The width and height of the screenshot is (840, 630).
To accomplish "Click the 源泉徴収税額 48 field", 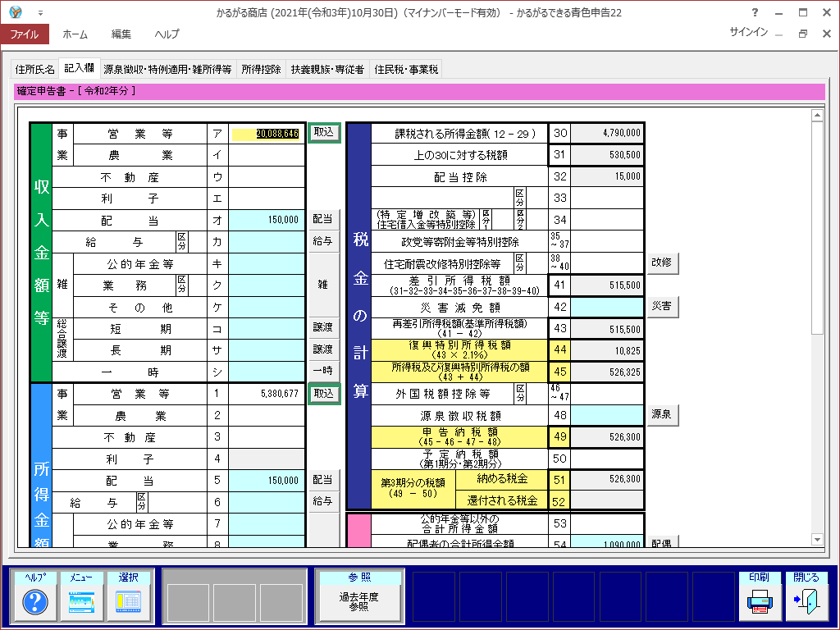I will click(607, 415).
